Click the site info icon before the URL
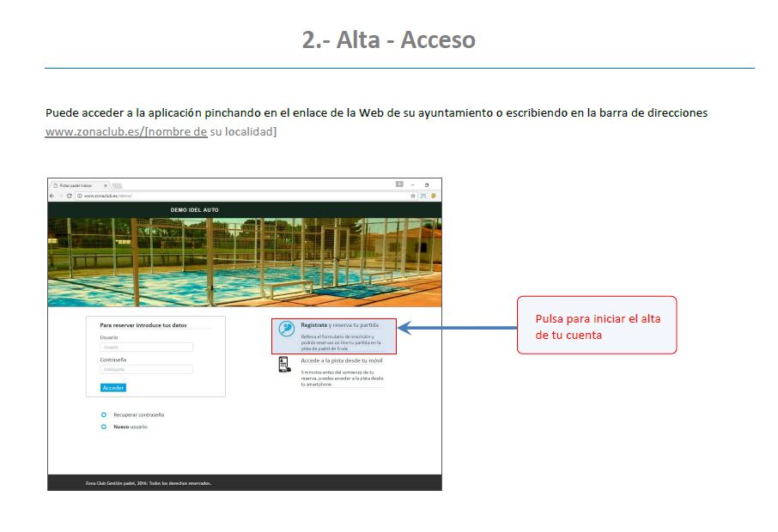This screenshot has width=778, height=532. click(79, 196)
